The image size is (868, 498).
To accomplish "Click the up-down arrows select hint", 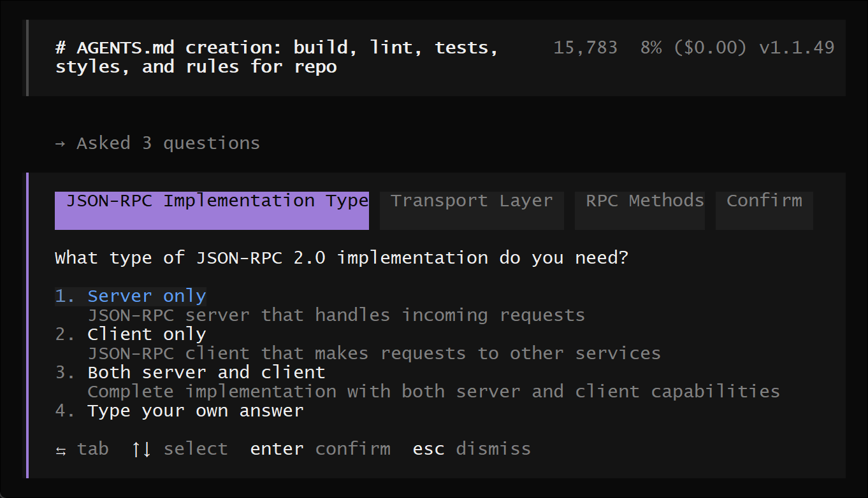I will (179, 449).
